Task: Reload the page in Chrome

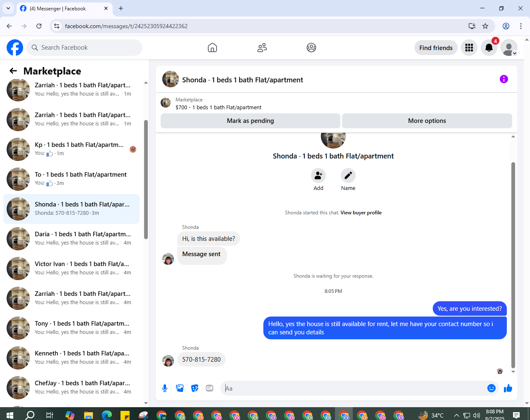Action: tap(39, 26)
